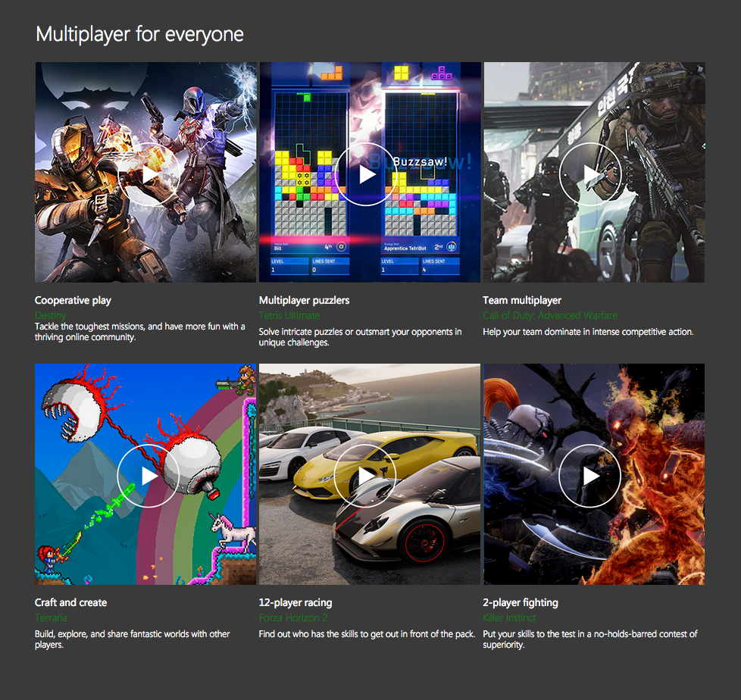Click the Cooperative play heading

[73, 300]
